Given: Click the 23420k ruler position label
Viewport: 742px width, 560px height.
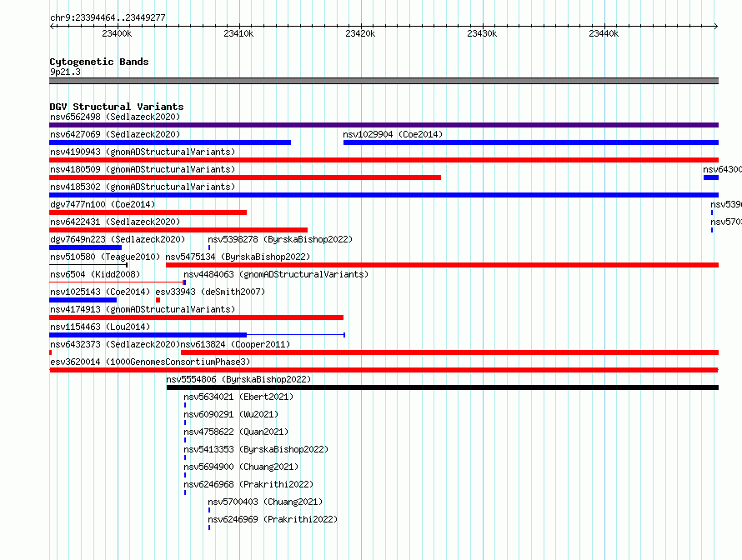Looking at the screenshot, I should click(360, 33).
